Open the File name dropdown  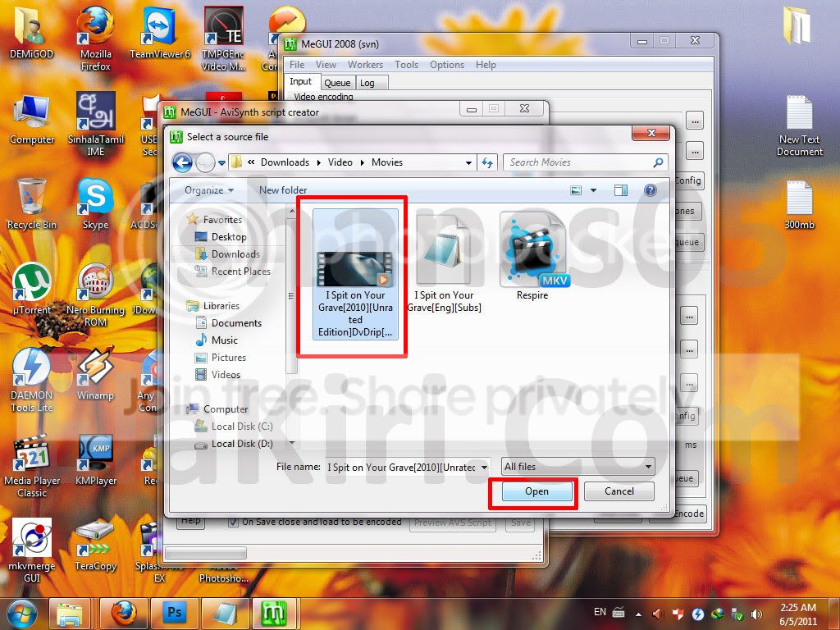pos(484,467)
